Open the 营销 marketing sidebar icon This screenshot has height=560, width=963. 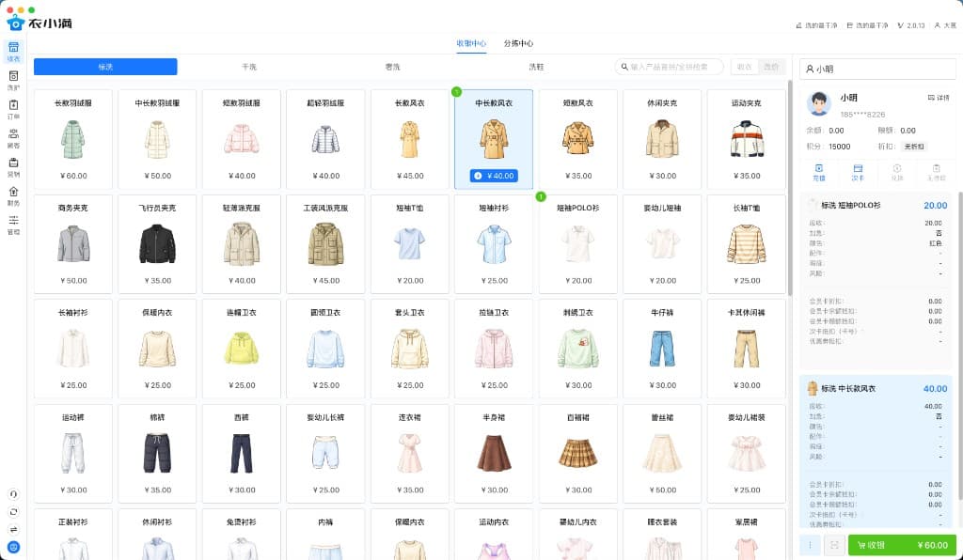[x=13, y=167]
